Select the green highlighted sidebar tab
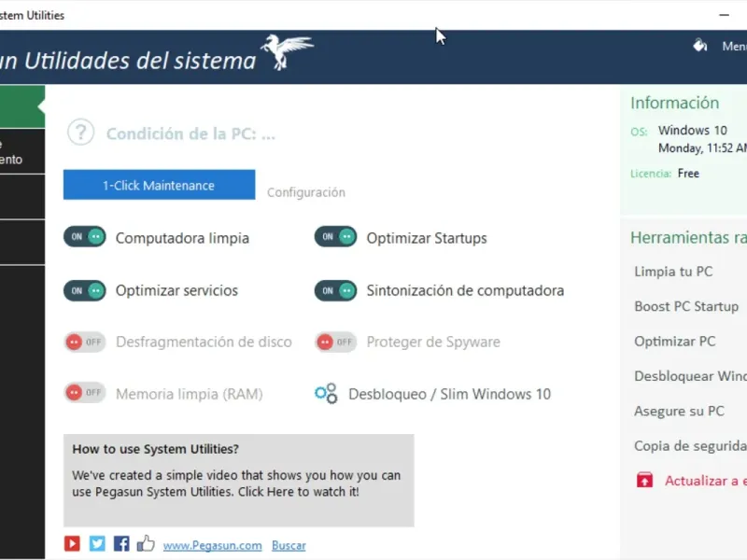 coord(22,106)
